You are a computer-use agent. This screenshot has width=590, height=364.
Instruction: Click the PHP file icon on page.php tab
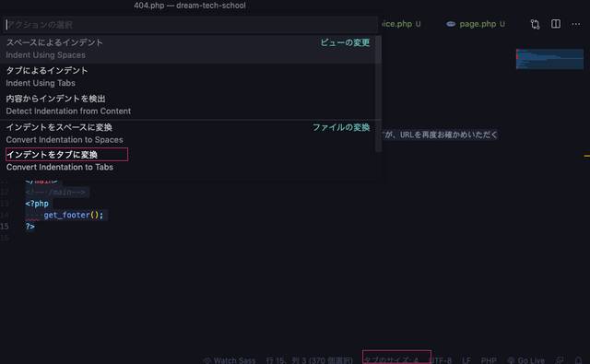tap(451, 24)
